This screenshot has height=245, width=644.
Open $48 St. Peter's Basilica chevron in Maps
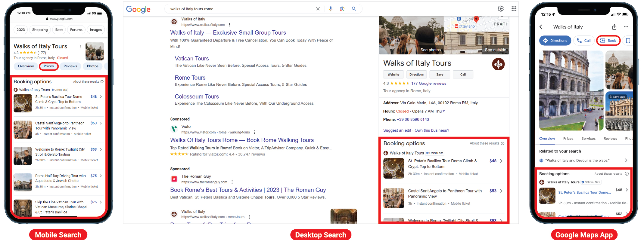click(x=627, y=190)
